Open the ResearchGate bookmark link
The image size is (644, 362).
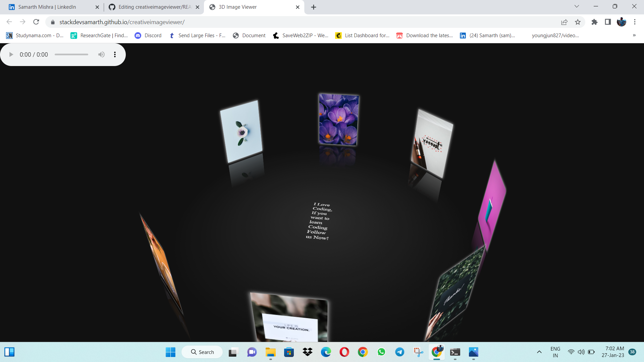pyautogui.click(x=99, y=35)
